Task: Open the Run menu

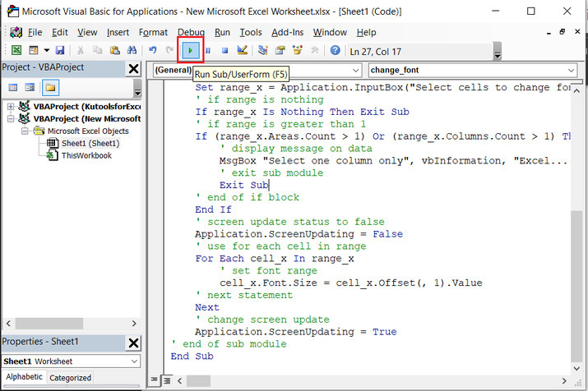Action: tap(222, 33)
